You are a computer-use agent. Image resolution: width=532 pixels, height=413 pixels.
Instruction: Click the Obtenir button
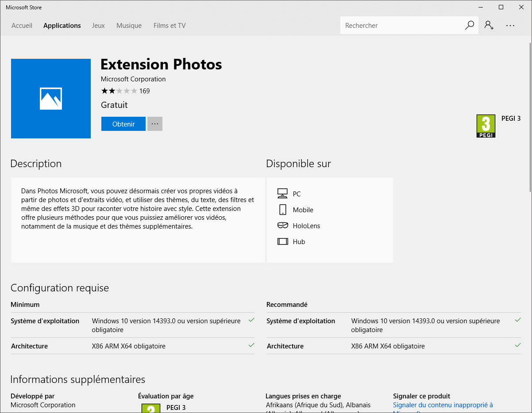123,124
